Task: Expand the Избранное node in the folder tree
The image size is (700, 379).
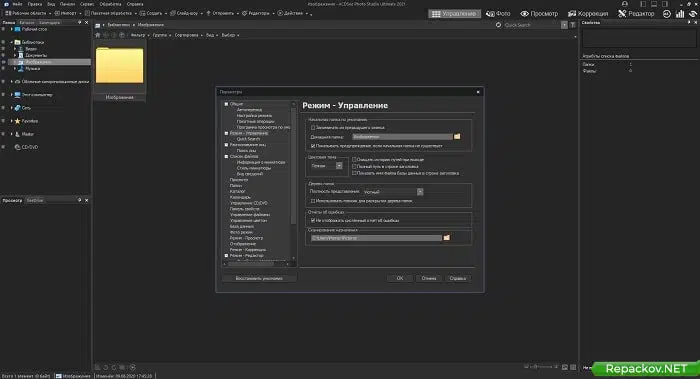Action: click(12, 121)
